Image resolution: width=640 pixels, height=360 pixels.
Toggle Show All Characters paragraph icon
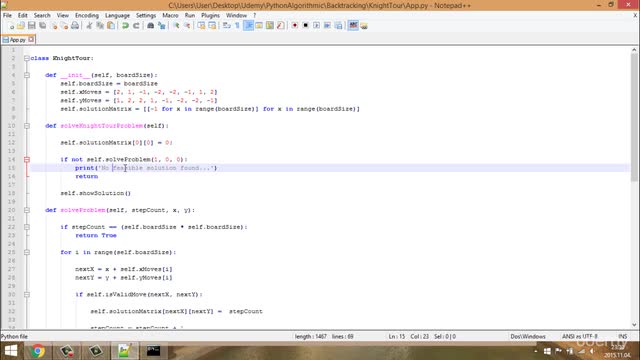[x=237, y=25]
